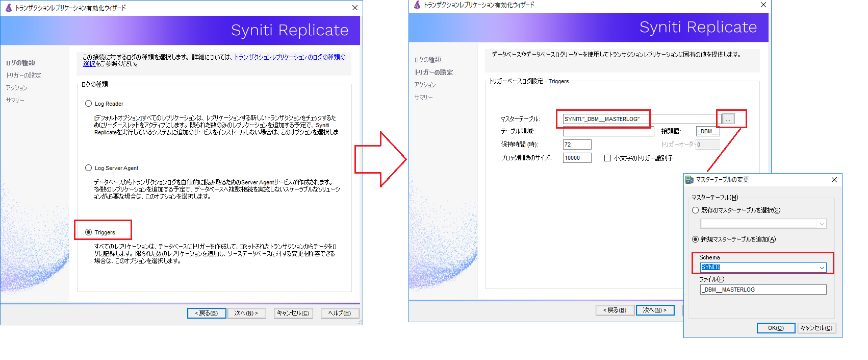Click 次へ(N) in the left wizard window
The height and width of the screenshot is (360, 868).
pyautogui.click(x=246, y=313)
